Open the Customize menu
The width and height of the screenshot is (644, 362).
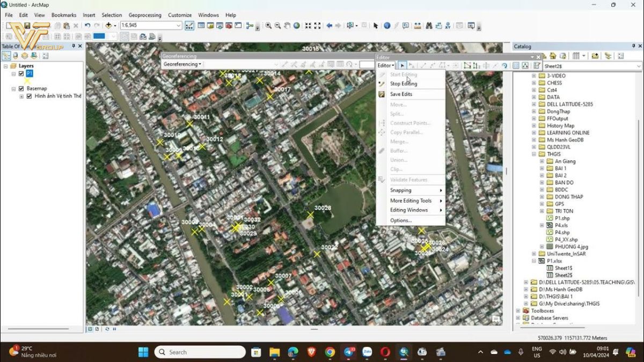tap(180, 15)
